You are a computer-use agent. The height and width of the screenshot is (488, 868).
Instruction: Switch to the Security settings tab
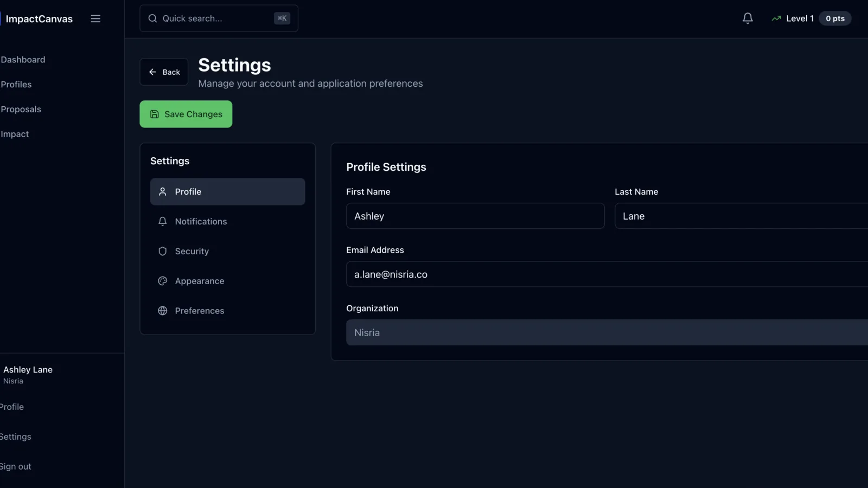click(192, 251)
